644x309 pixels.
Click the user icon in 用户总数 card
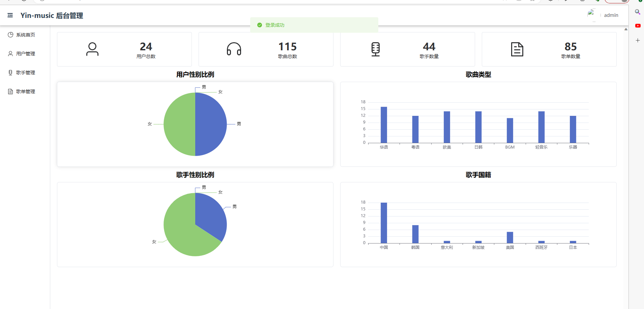tap(92, 49)
